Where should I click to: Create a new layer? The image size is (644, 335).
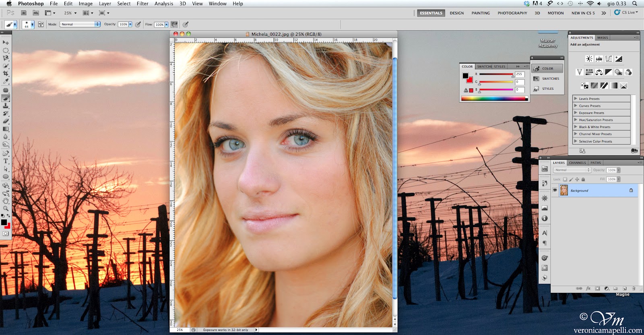tap(625, 289)
